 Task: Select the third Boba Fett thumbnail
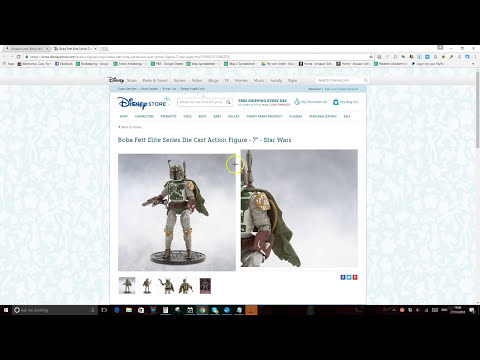pos(166,286)
